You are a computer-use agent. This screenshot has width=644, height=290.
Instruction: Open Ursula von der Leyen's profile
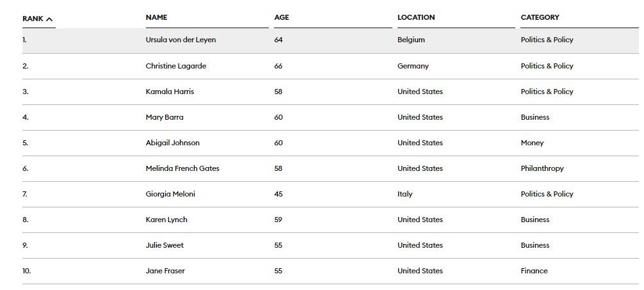coord(181,40)
